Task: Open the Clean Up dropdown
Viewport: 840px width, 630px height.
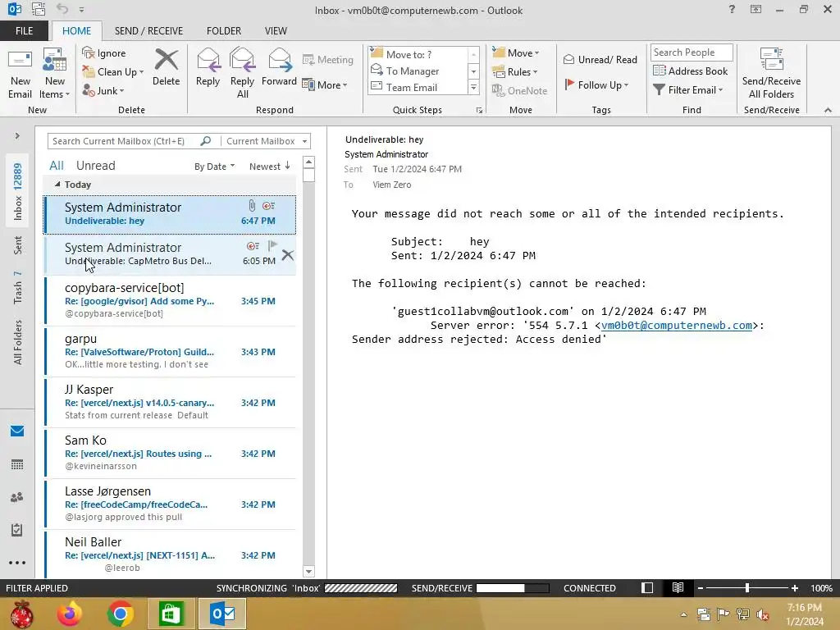Action: point(113,72)
